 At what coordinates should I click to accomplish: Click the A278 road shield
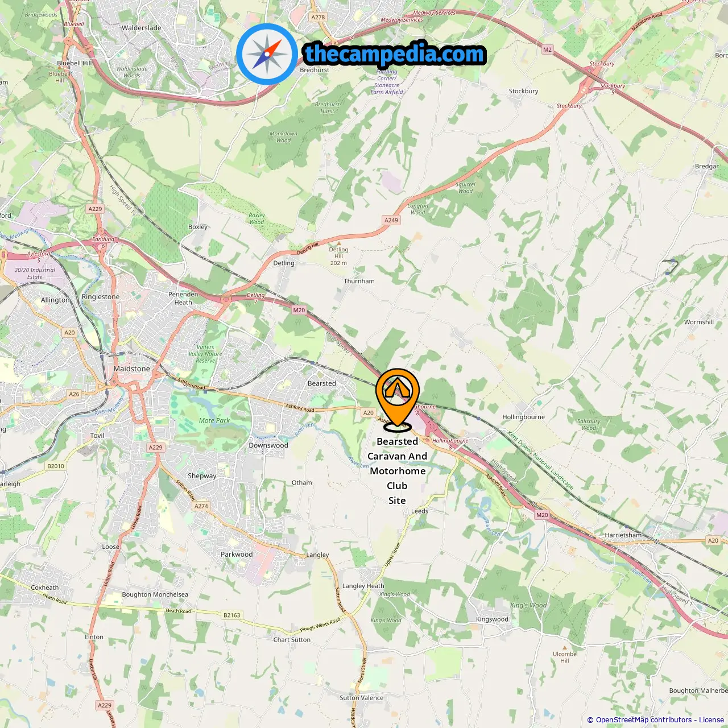pyautogui.click(x=318, y=17)
